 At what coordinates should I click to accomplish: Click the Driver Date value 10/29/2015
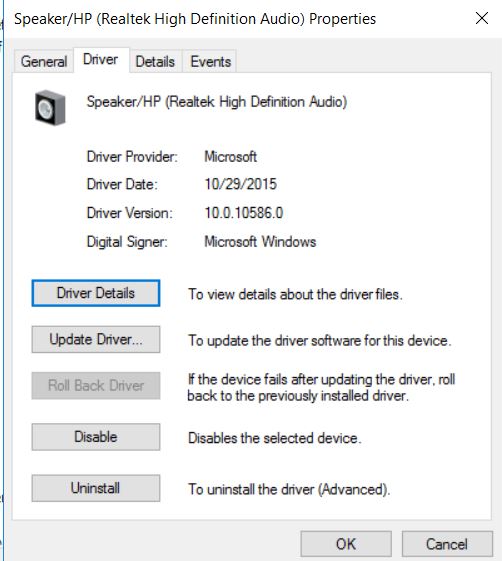[240, 184]
